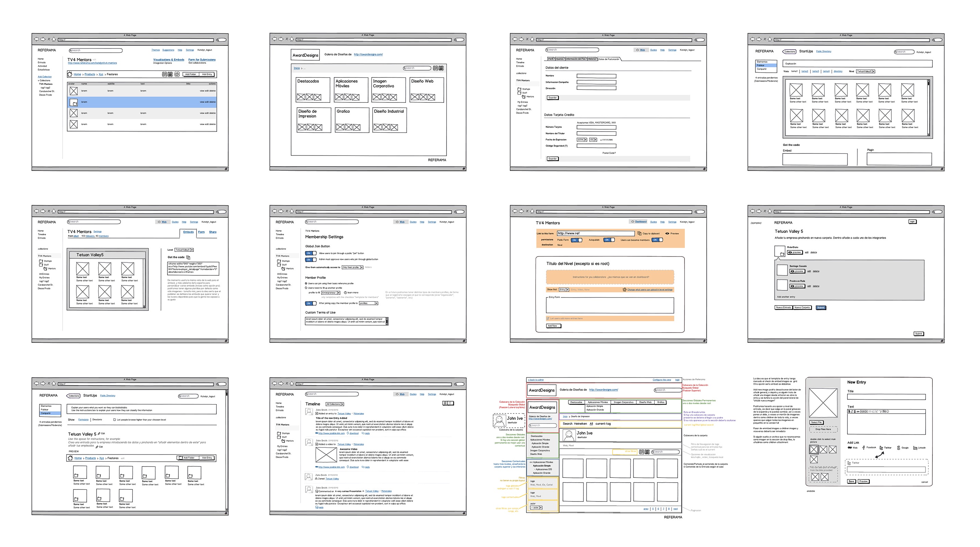The height and width of the screenshot is (547, 980).
Task: Switch to grid view next to the Inicio breadcrumb search
Action: click(x=436, y=68)
